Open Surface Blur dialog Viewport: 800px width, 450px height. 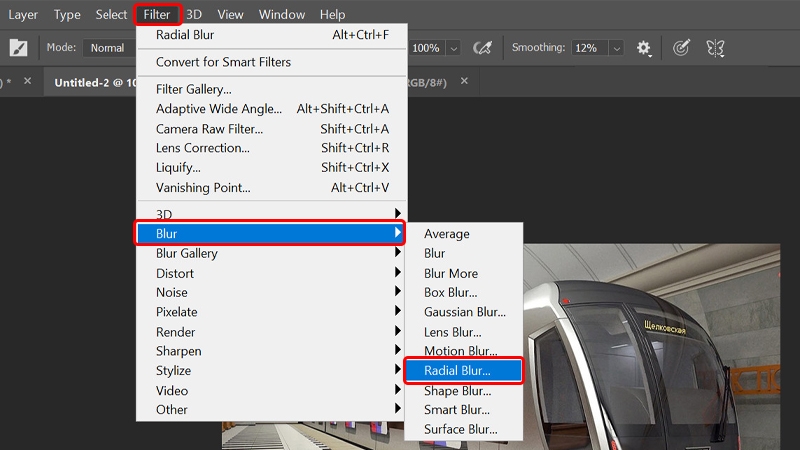coord(464,429)
